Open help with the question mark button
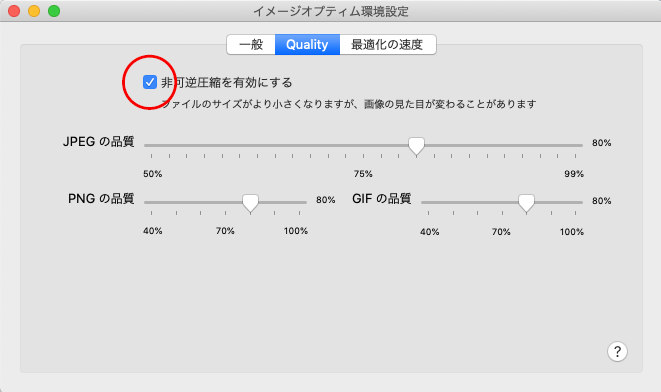The width and height of the screenshot is (661, 392). click(x=617, y=351)
